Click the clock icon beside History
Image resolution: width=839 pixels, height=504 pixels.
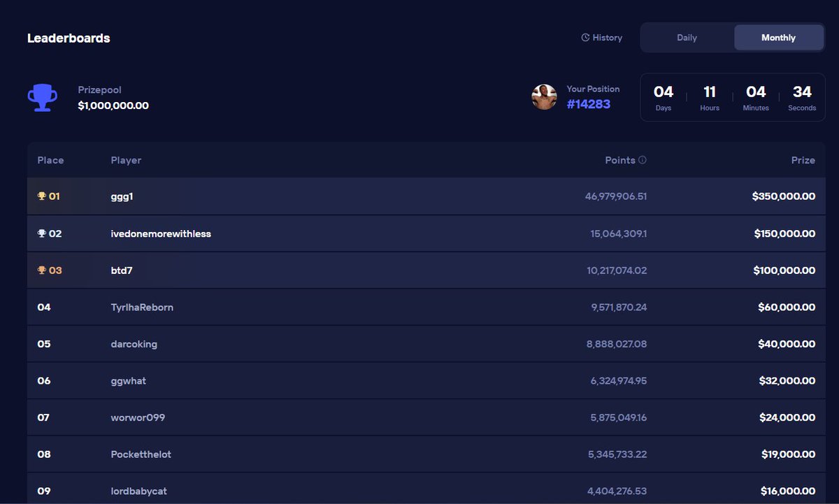click(x=585, y=38)
